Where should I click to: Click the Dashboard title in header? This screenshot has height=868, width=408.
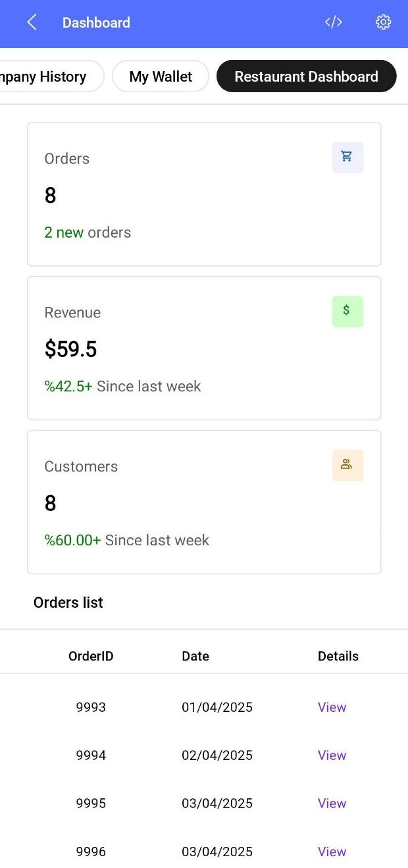point(96,22)
